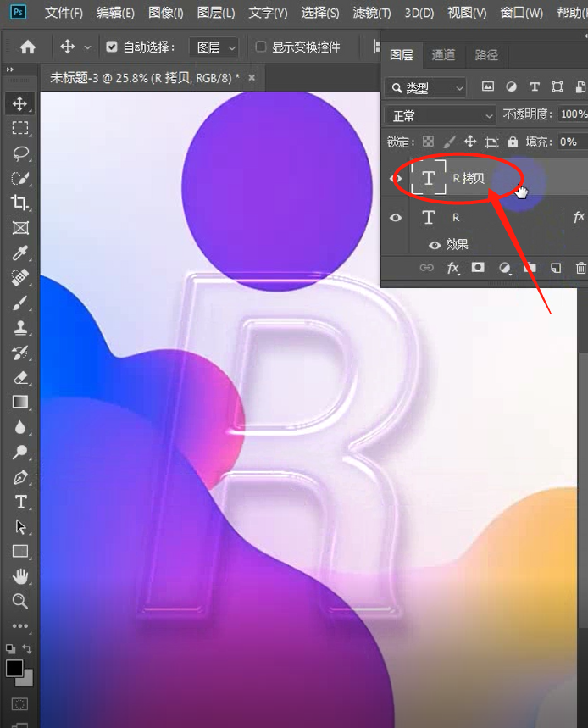Filter layers by shape layer icon
Image resolution: width=588 pixels, height=728 pixels.
[x=557, y=86]
